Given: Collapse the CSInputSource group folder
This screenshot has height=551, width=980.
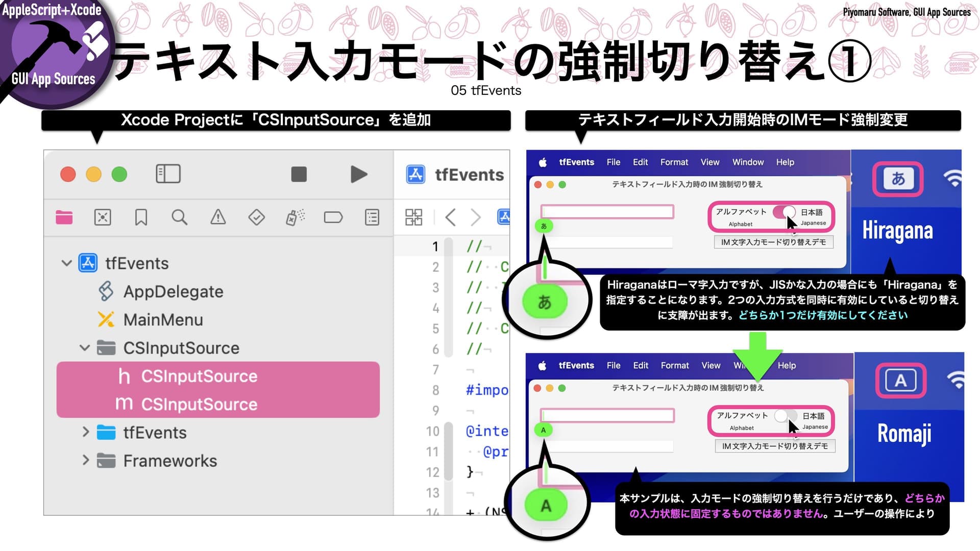Looking at the screenshot, I should (85, 348).
